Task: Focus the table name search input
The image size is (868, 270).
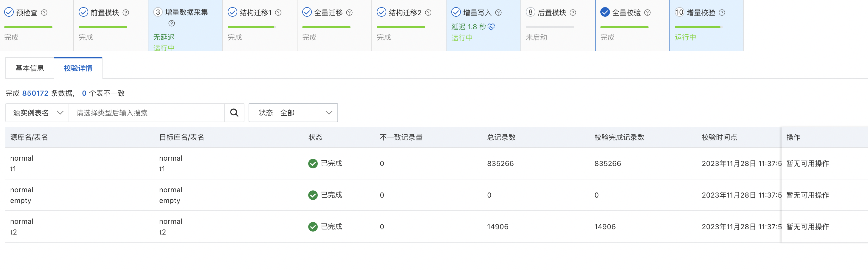Action: tap(147, 113)
